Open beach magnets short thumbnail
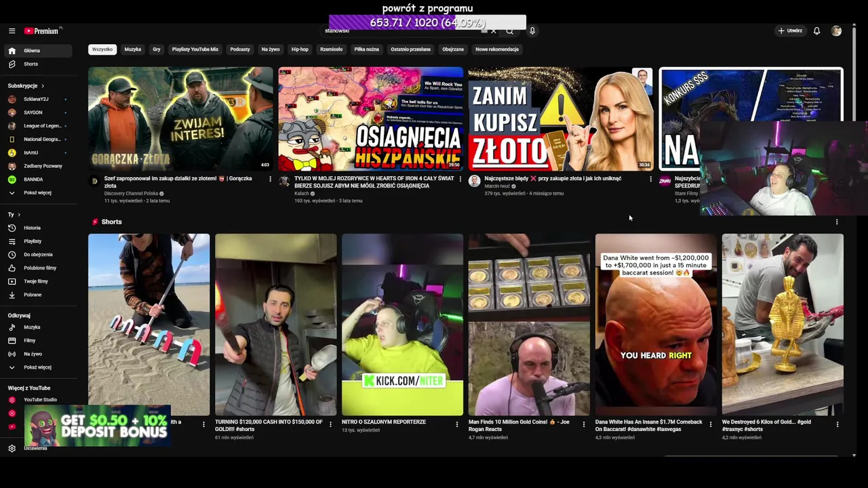 tap(149, 325)
